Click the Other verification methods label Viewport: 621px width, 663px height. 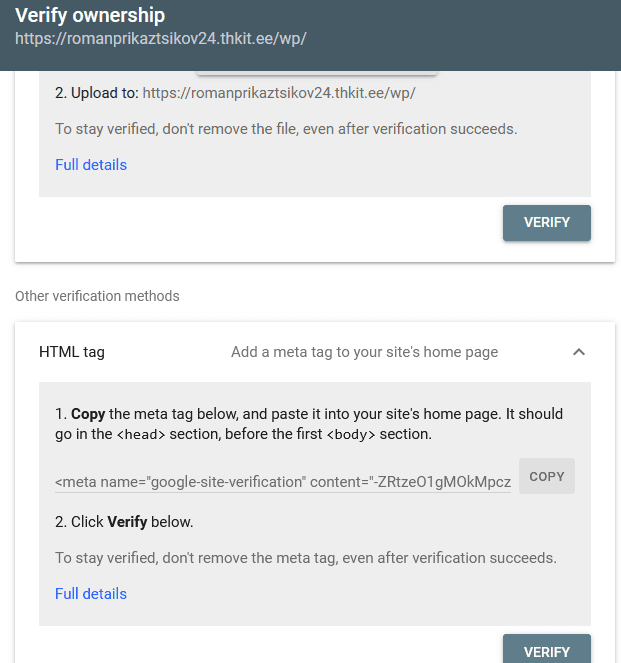coord(97,296)
